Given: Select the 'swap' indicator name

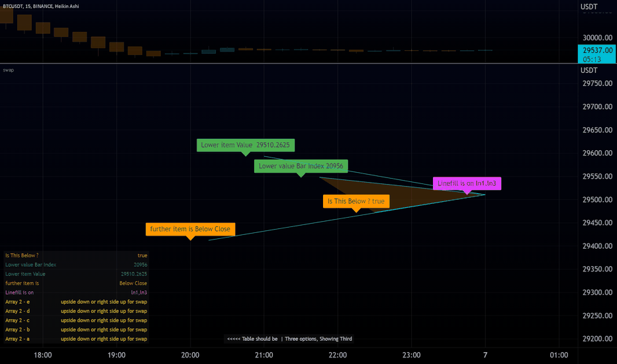Looking at the screenshot, I should pyautogui.click(x=8, y=70).
